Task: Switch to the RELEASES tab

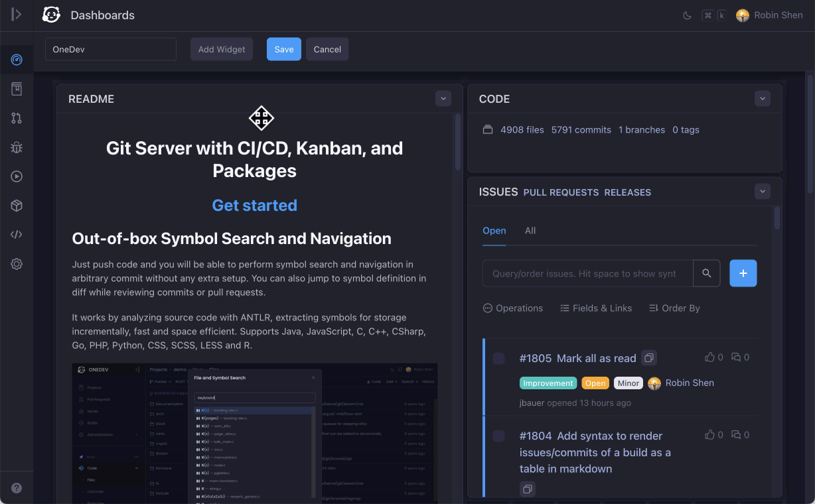Action: [x=627, y=192]
